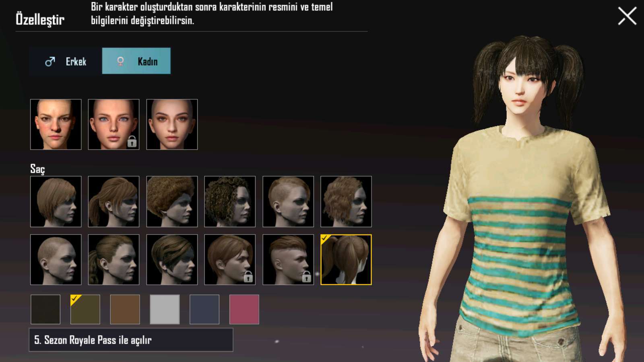Select the locked layered bob hairstyle

230,260
